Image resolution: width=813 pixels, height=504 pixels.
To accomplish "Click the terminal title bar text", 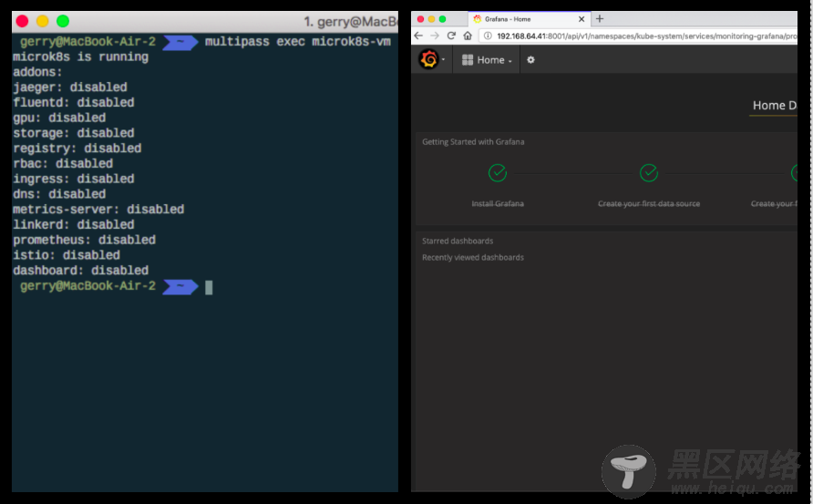I will click(x=351, y=22).
